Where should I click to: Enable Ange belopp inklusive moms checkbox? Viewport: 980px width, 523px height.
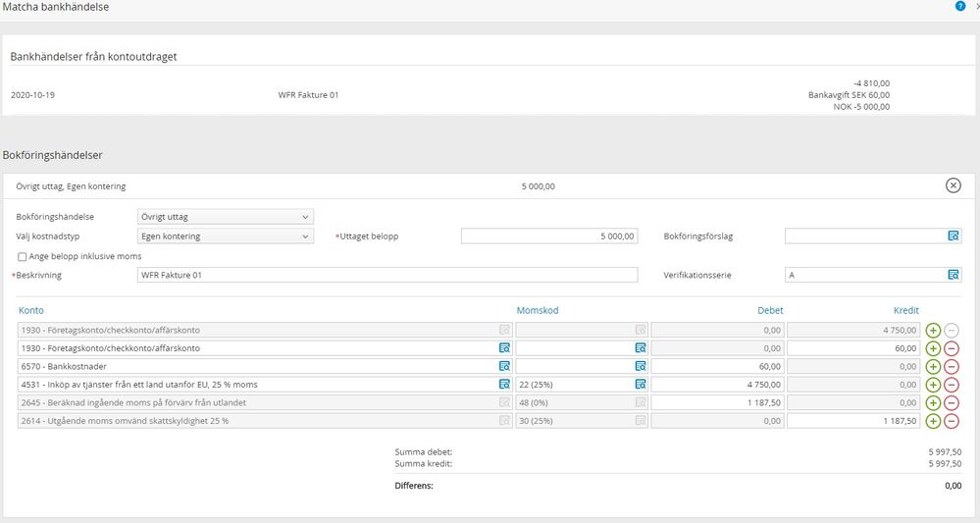tap(23, 256)
